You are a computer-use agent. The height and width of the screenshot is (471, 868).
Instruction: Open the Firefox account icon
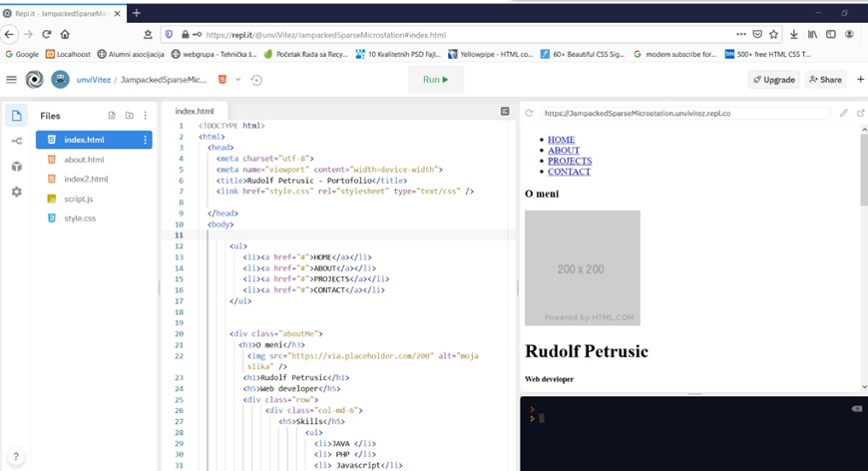point(849,34)
